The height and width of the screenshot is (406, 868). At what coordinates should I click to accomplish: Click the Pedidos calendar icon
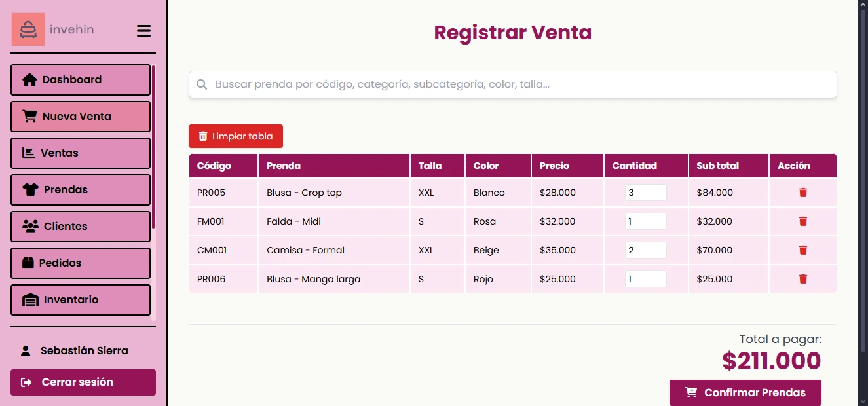click(28, 263)
